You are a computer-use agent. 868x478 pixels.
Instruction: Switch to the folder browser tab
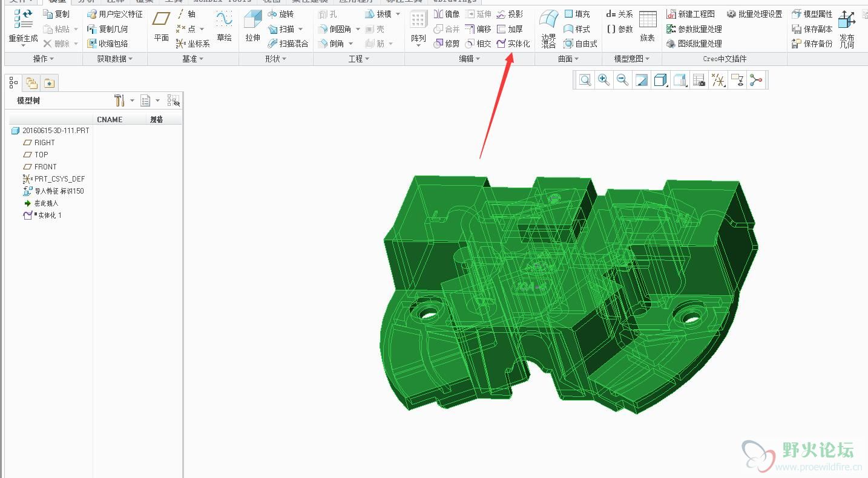[31, 83]
